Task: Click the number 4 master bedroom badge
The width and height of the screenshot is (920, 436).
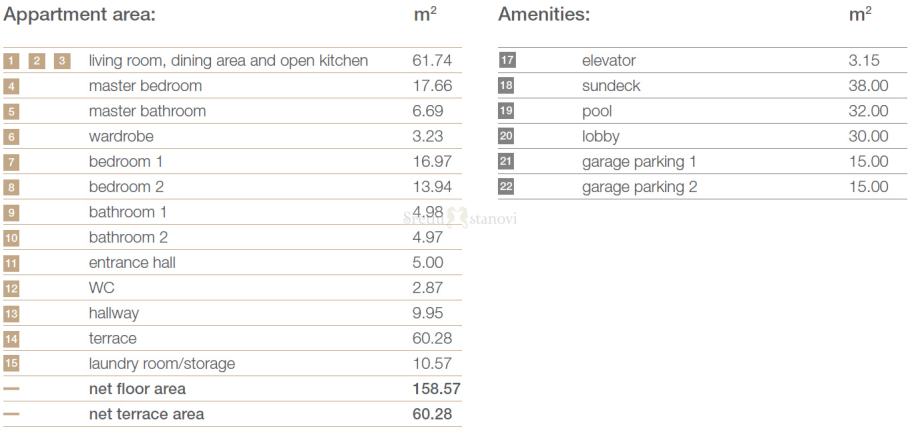Action: [x=11, y=86]
